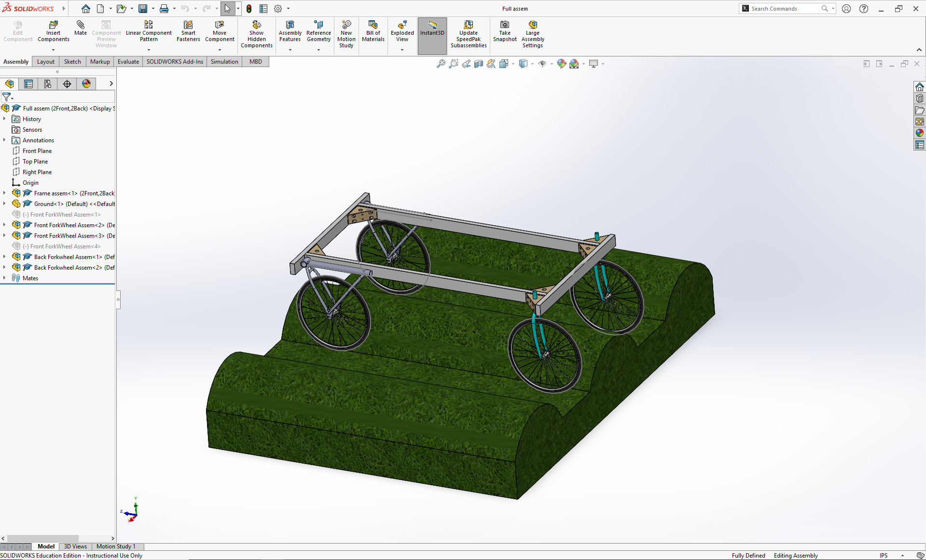Open the Insert Components tool
926x560 pixels.
(53, 30)
